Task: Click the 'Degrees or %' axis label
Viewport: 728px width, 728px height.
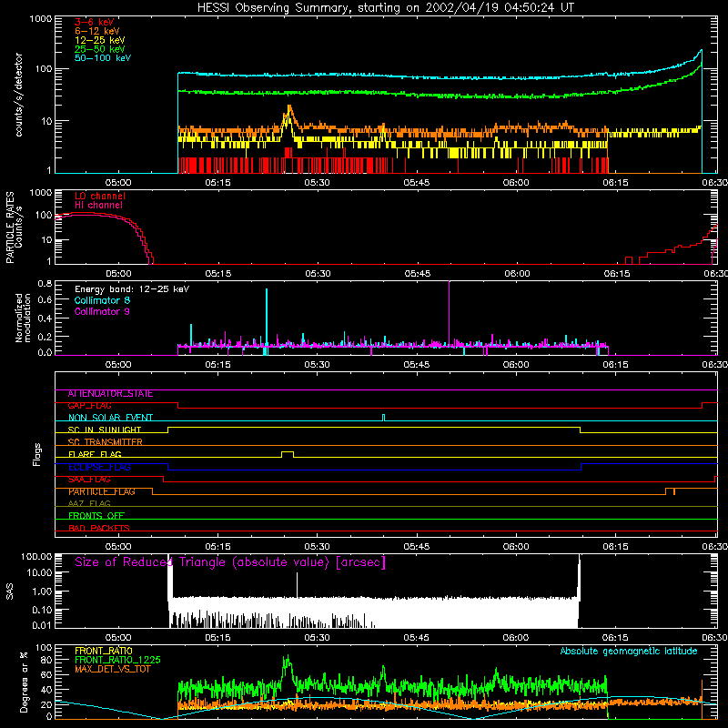Action: click(24, 682)
